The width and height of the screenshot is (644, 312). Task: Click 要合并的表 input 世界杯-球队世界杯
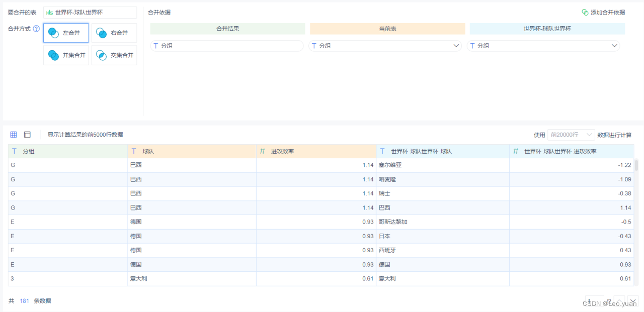click(x=90, y=12)
